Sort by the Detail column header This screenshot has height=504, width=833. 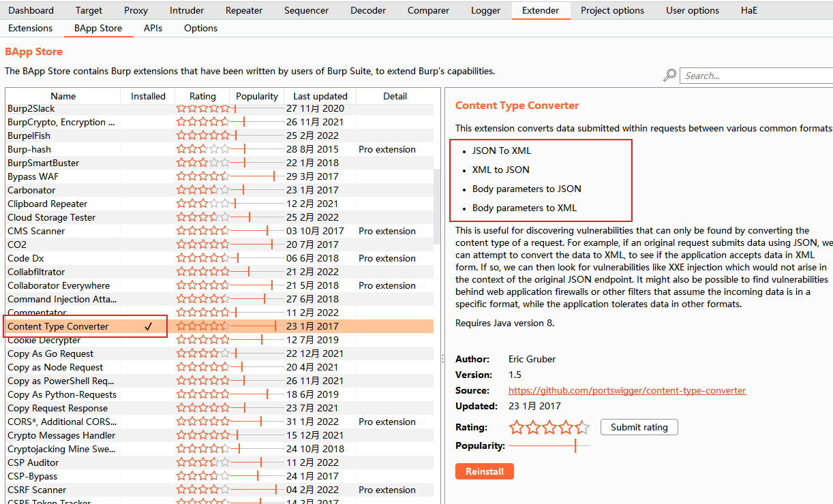395,96
